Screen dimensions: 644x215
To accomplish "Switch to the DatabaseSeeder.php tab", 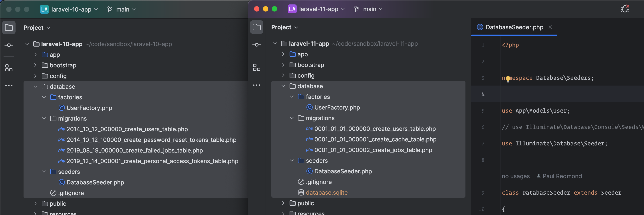I will 514,27.
